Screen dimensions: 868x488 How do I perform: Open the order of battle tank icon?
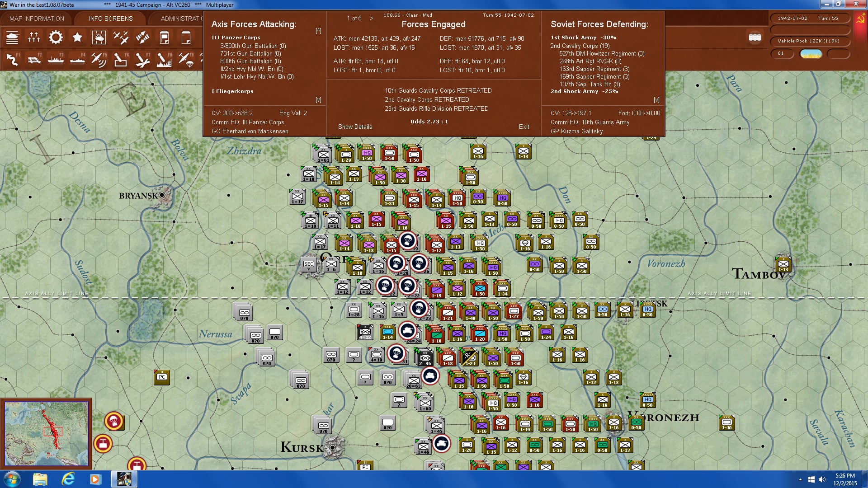coord(12,38)
